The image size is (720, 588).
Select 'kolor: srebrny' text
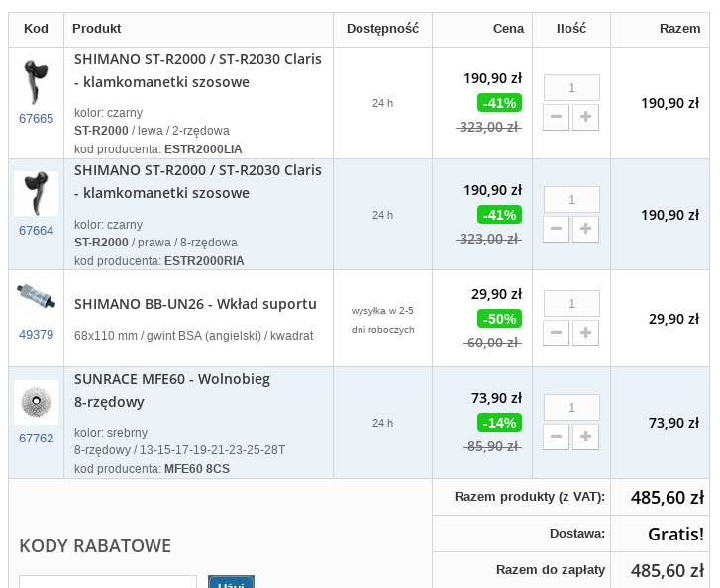click(x=111, y=433)
